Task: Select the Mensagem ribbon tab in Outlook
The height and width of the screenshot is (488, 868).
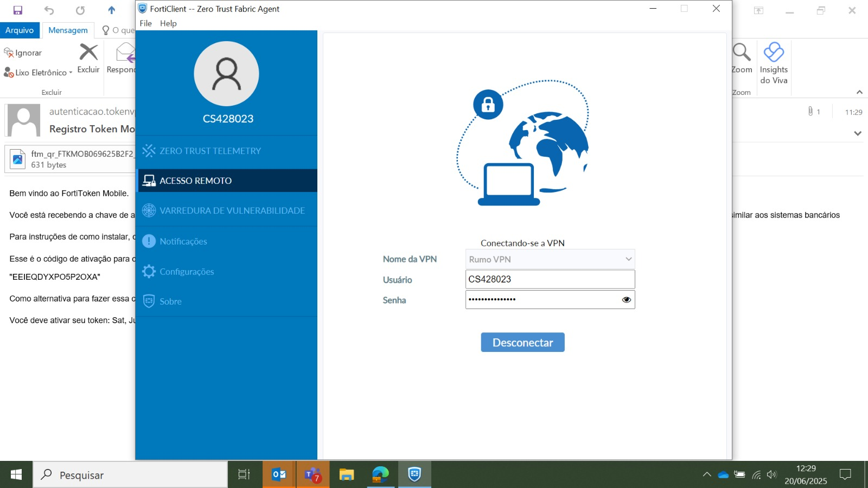Action: (x=68, y=30)
